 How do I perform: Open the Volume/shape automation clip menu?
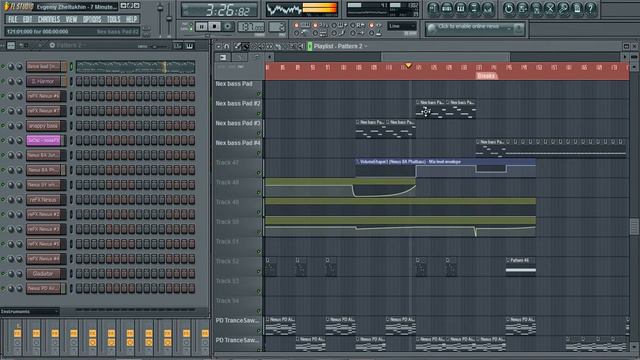point(358,162)
